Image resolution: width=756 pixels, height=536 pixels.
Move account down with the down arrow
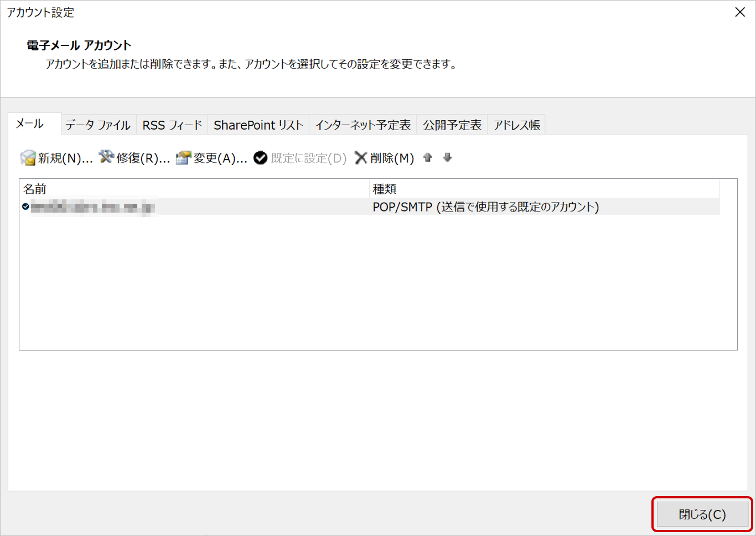tap(448, 158)
